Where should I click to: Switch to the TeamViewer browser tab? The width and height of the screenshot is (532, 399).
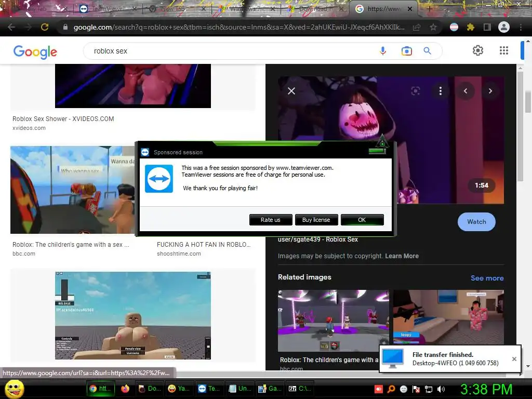click(107, 9)
